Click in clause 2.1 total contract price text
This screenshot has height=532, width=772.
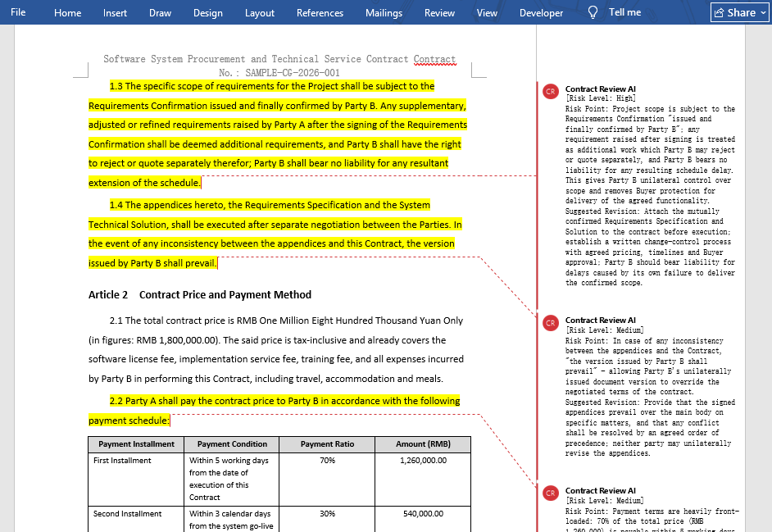(275, 349)
